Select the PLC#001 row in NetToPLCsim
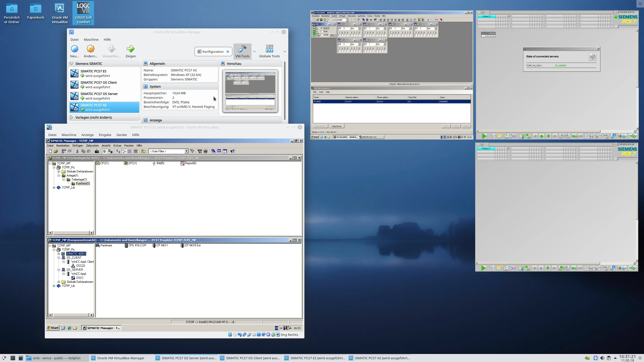The height and width of the screenshot is (362, 644). (392, 102)
